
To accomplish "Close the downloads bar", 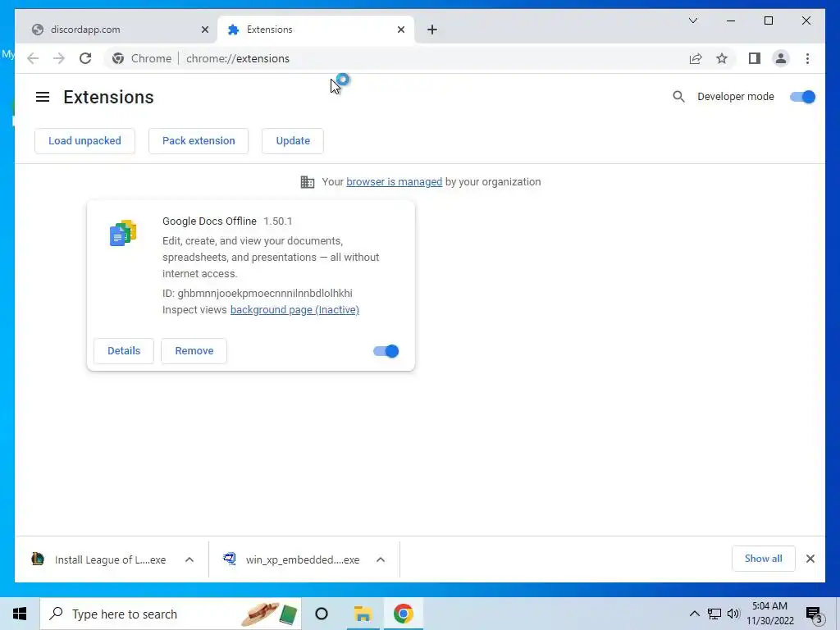I will 810,559.
